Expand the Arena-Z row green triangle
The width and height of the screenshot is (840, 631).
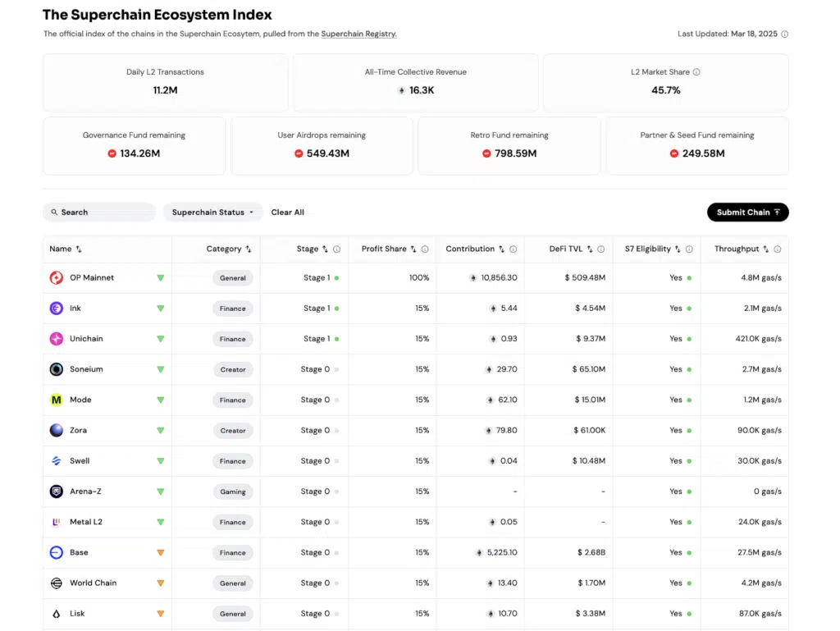(160, 492)
